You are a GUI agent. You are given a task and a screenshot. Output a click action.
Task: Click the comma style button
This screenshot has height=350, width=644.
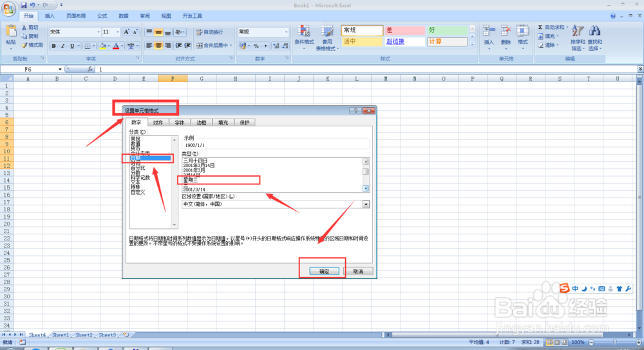(x=265, y=46)
